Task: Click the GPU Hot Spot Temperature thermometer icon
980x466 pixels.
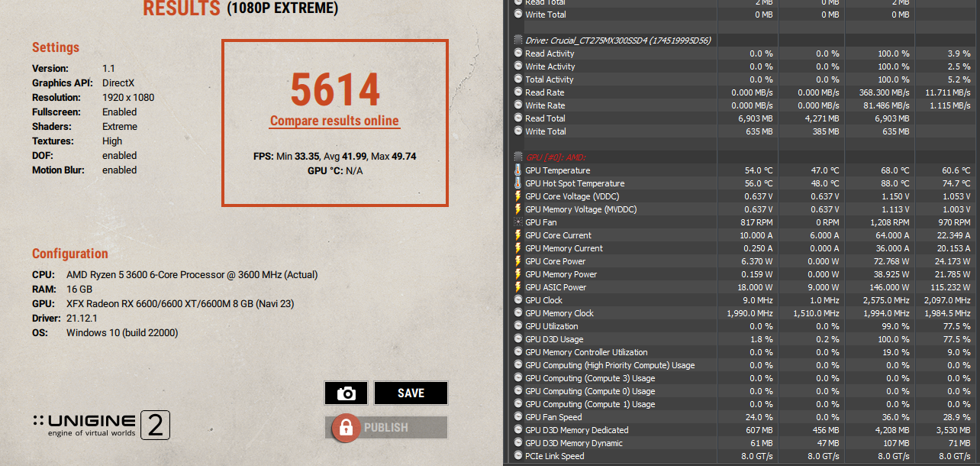Action: [518, 183]
